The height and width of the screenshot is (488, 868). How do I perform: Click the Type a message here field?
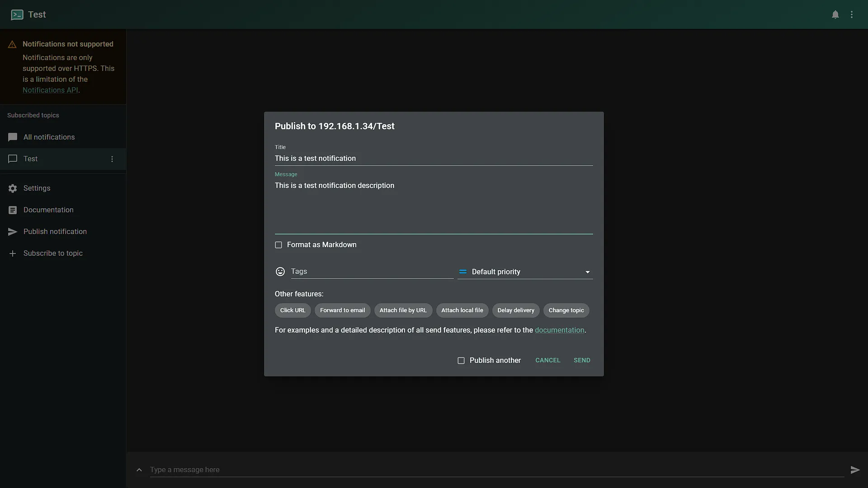click(x=497, y=470)
